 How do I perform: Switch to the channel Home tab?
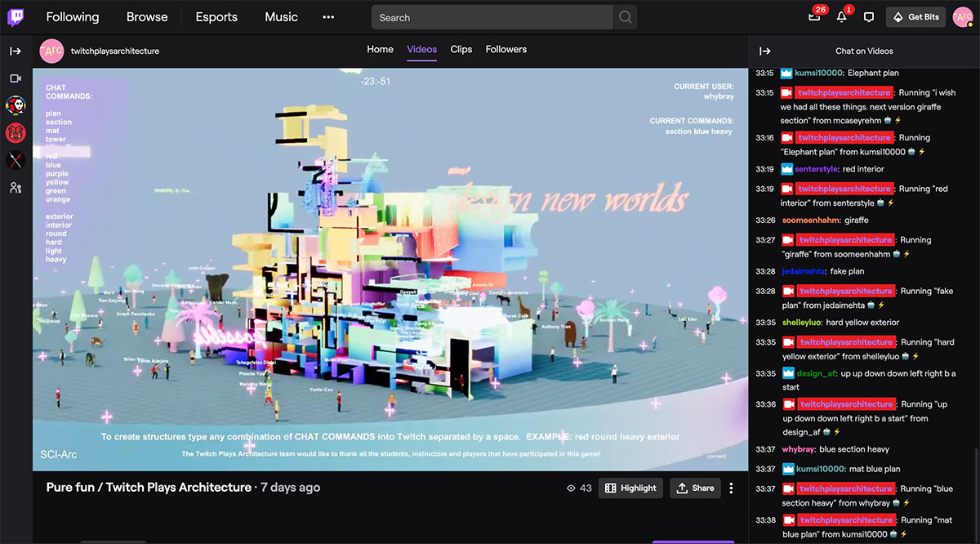coord(380,49)
